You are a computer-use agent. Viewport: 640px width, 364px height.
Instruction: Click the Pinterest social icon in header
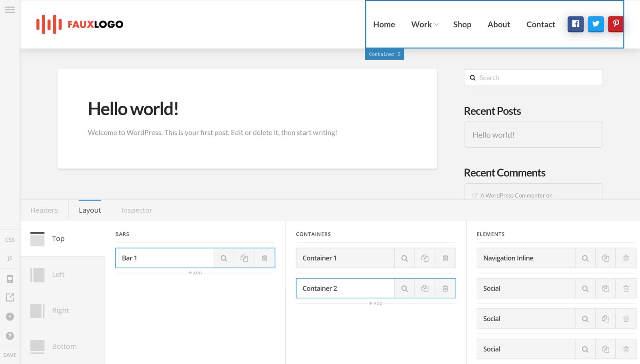[x=616, y=24]
